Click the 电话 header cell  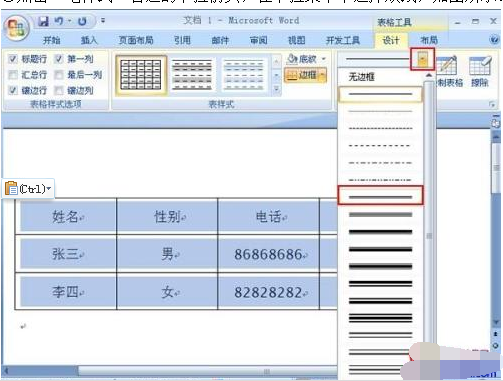point(269,216)
